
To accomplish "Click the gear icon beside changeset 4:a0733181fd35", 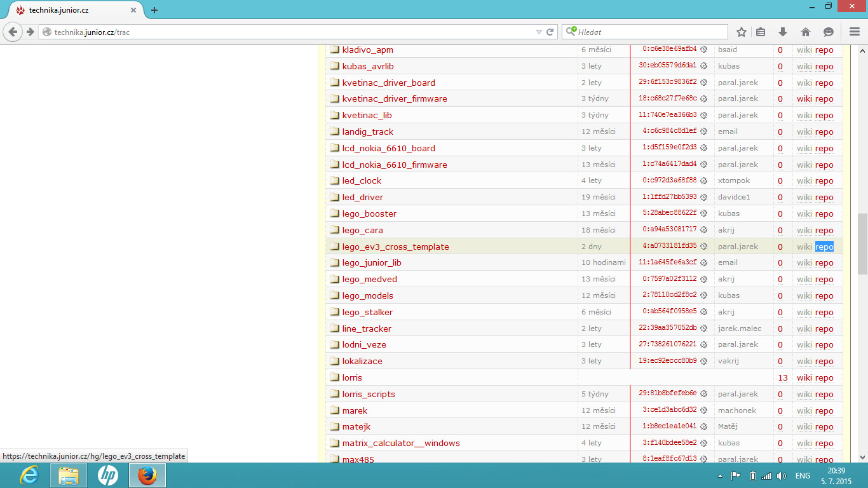I will pyautogui.click(x=703, y=247).
